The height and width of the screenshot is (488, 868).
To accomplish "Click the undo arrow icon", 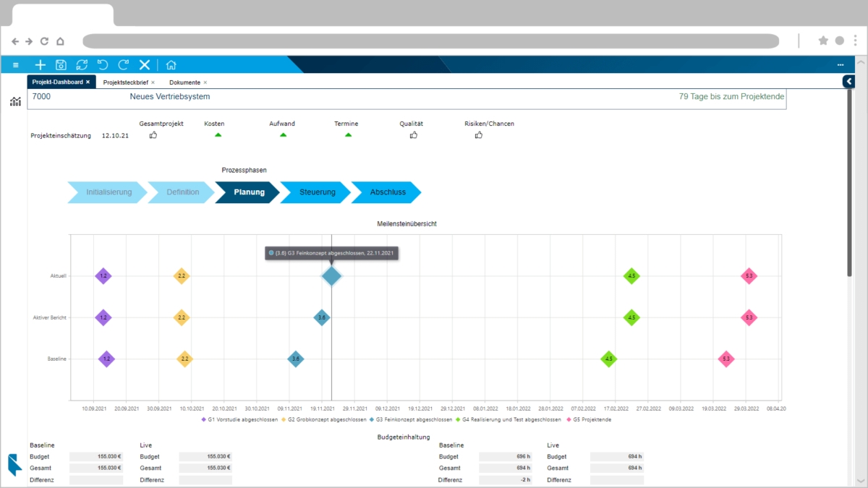I will (x=103, y=64).
